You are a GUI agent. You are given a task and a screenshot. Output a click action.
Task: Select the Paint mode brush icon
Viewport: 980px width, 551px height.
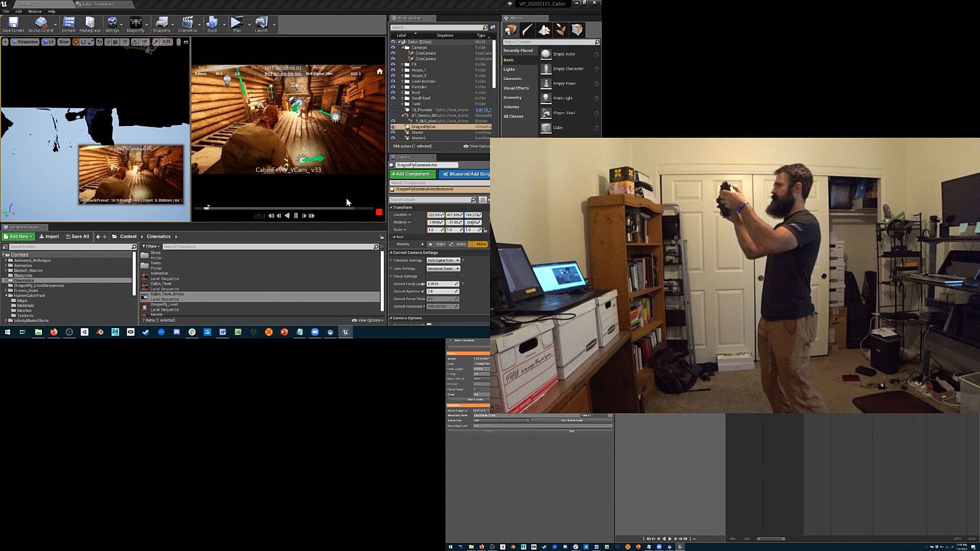coord(527,30)
